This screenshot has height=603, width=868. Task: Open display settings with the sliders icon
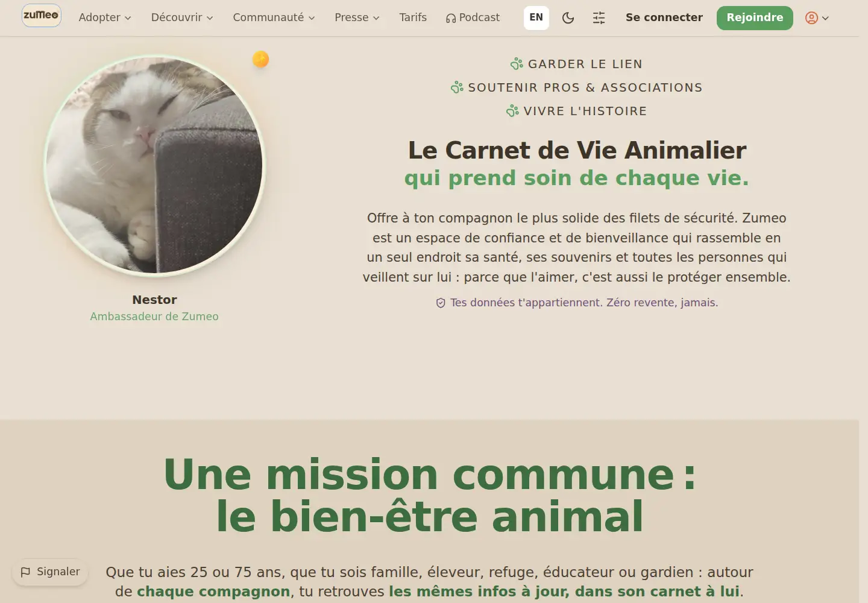coord(599,18)
